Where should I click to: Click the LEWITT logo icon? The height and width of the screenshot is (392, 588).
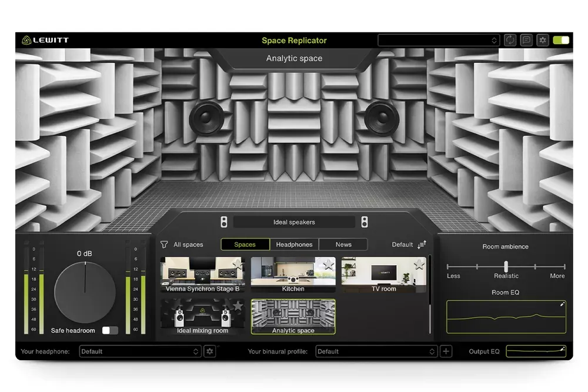tap(26, 40)
